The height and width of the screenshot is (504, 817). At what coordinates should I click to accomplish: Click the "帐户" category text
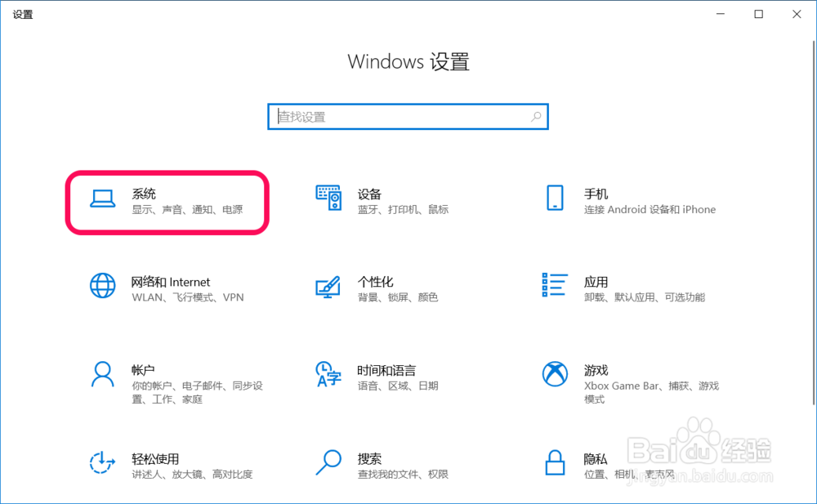pyautogui.click(x=143, y=370)
